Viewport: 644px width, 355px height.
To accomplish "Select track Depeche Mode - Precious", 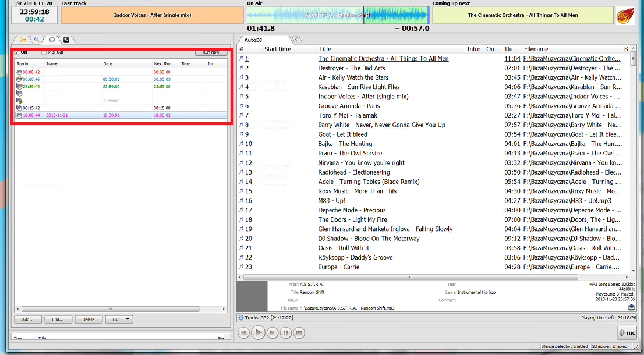I will coord(352,210).
